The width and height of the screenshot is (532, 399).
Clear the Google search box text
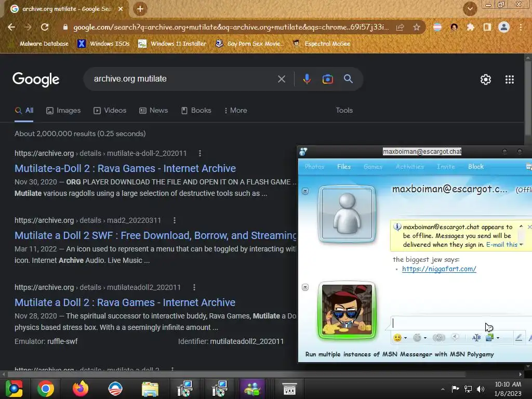pos(282,79)
